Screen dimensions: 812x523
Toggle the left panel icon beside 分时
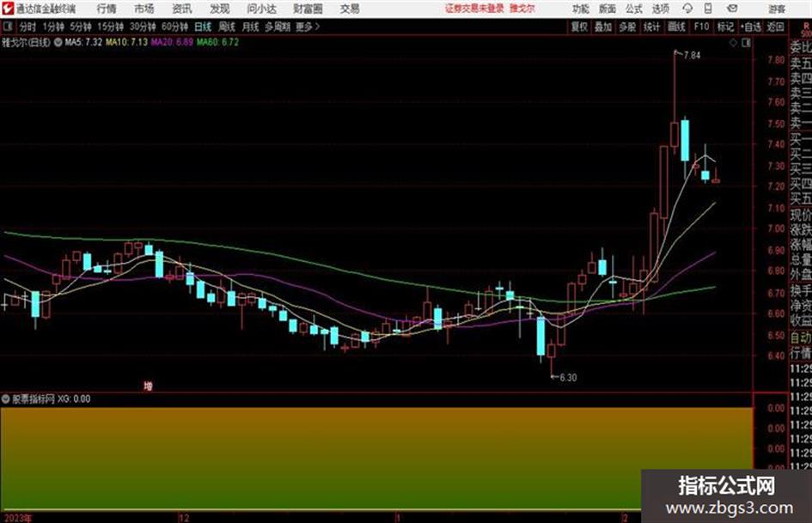pyautogui.click(x=8, y=27)
